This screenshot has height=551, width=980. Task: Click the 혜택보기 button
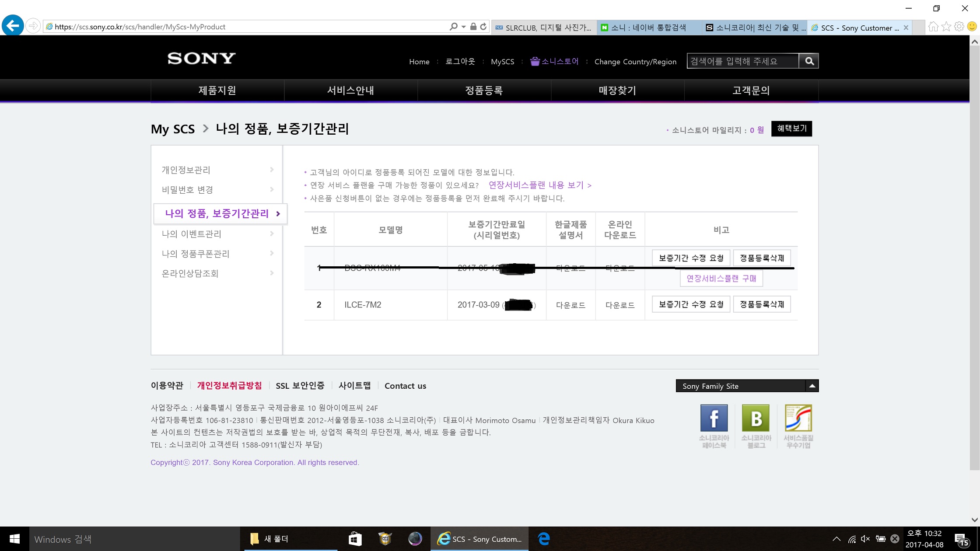click(x=791, y=129)
